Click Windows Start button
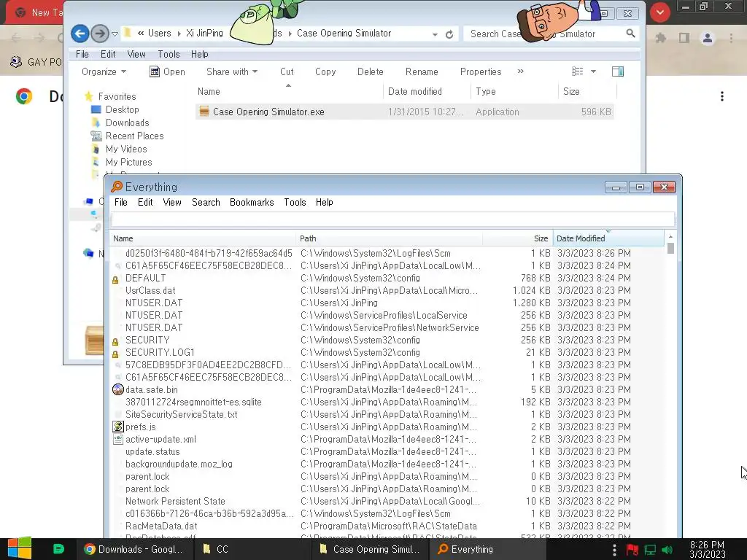 [19, 548]
